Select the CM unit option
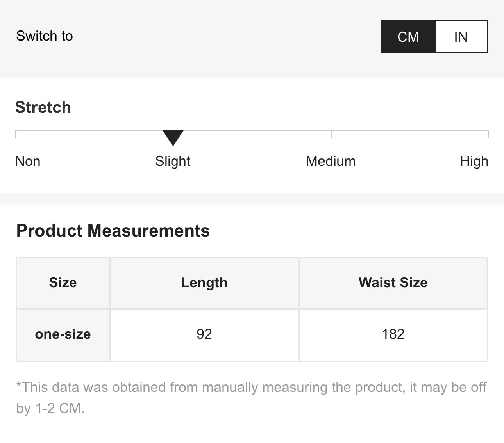 tap(408, 37)
